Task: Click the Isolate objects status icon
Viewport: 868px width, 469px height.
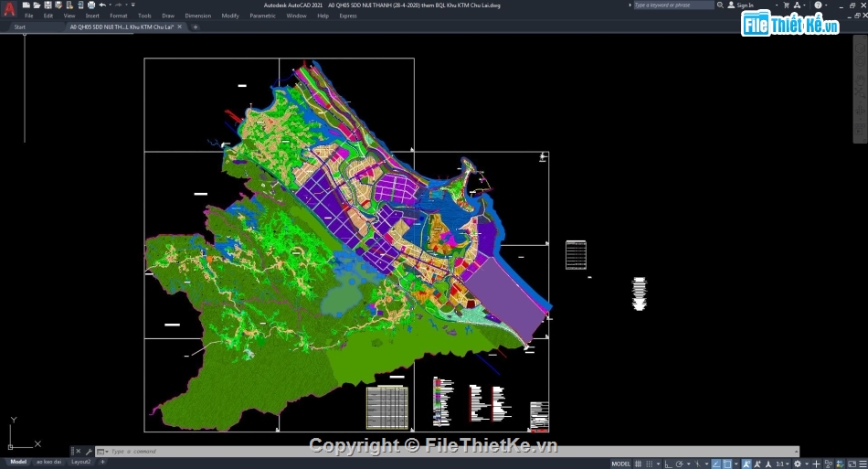Action: click(829, 464)
